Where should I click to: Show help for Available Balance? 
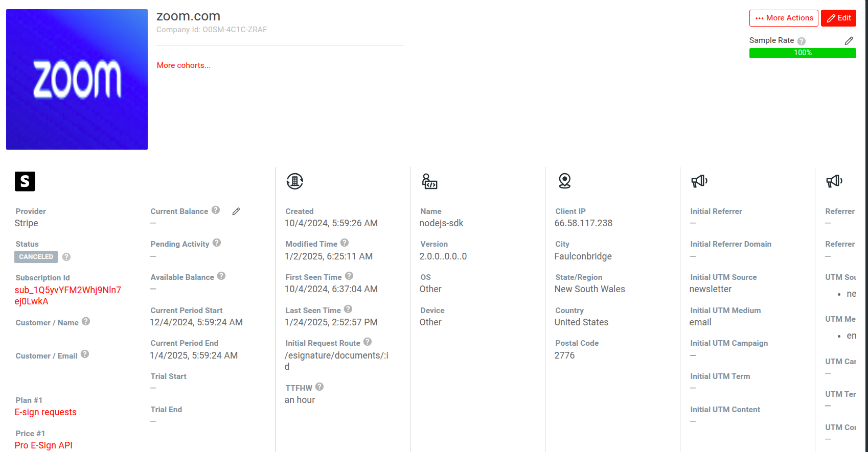[221, 276]
